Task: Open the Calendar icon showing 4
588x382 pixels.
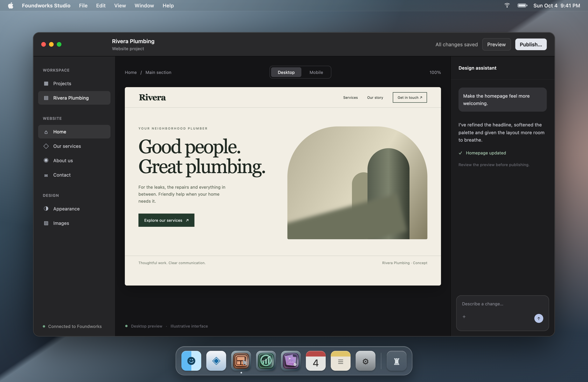Action: 316,361
